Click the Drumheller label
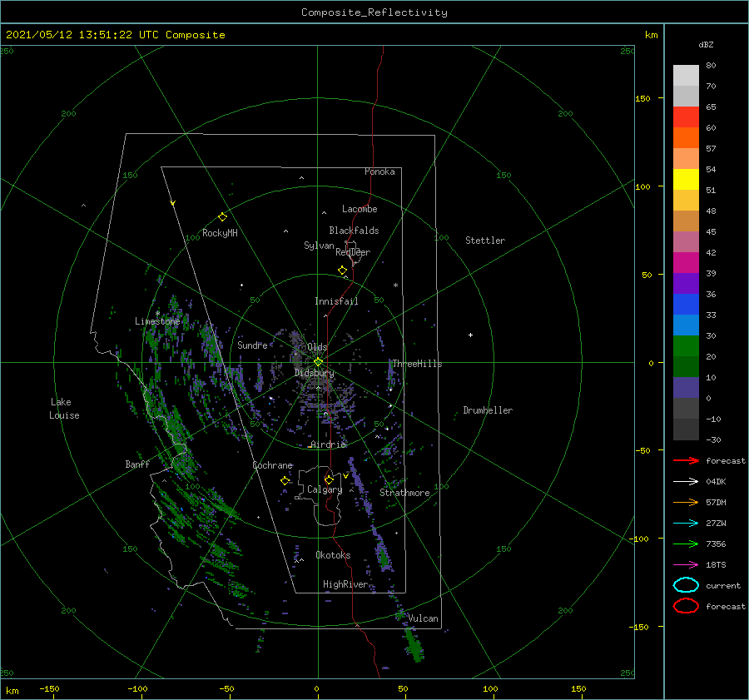The width and height of the screenshot is (749, 700). pos(488,410)
